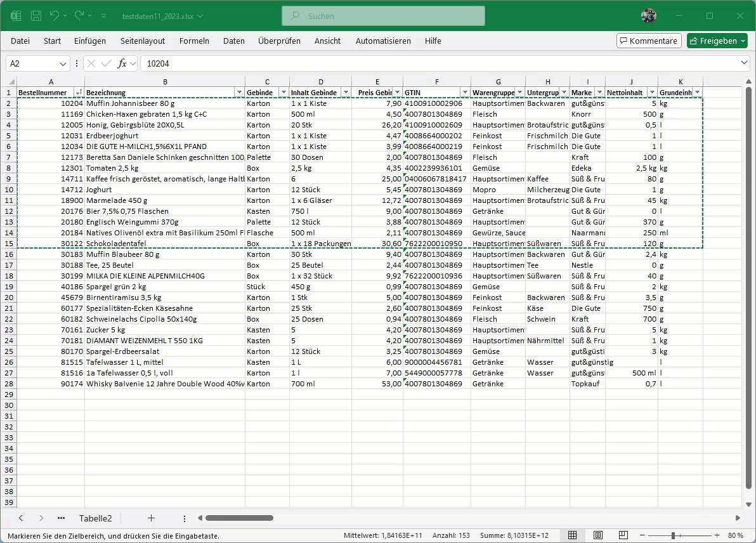The width and height of the screenshot is (756, 543).
Task: Open the Daten ribbon tab
Action: click(233, 41)
